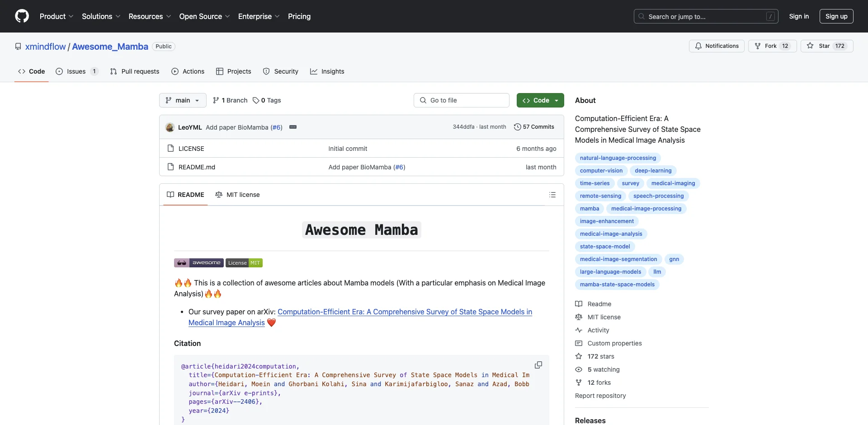Switch to the Actions tab

click(x=188, y=71)
